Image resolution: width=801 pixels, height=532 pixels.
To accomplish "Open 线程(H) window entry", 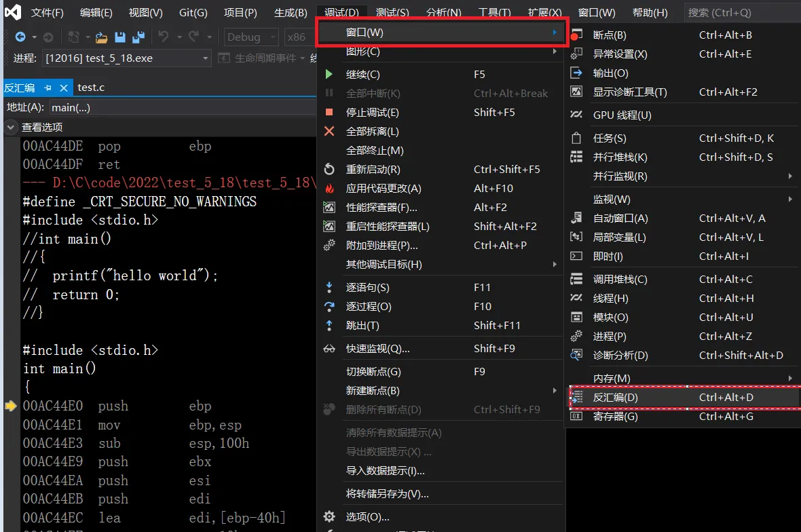I will point(684,298).
